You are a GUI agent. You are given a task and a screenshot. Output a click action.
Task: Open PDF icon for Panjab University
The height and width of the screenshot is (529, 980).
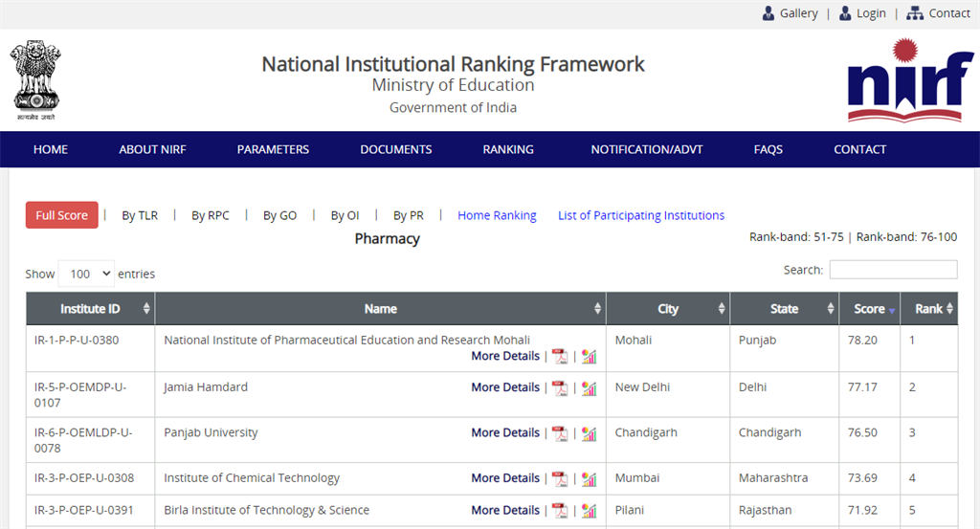(x=559, y=433)
